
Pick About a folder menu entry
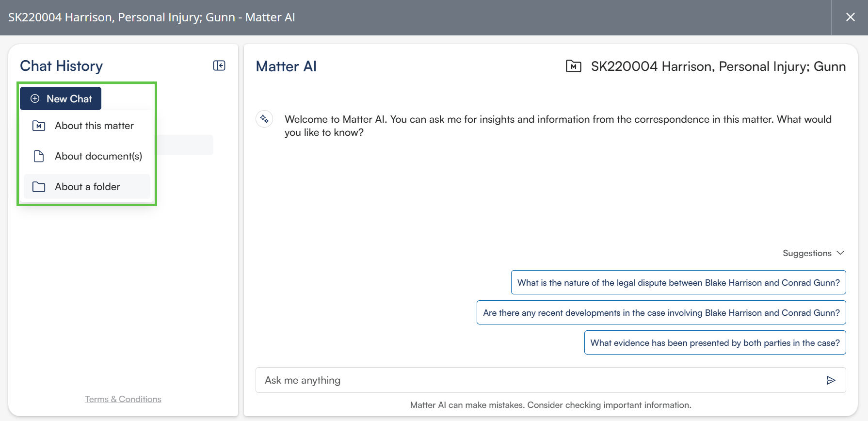(x=87, y=187)
